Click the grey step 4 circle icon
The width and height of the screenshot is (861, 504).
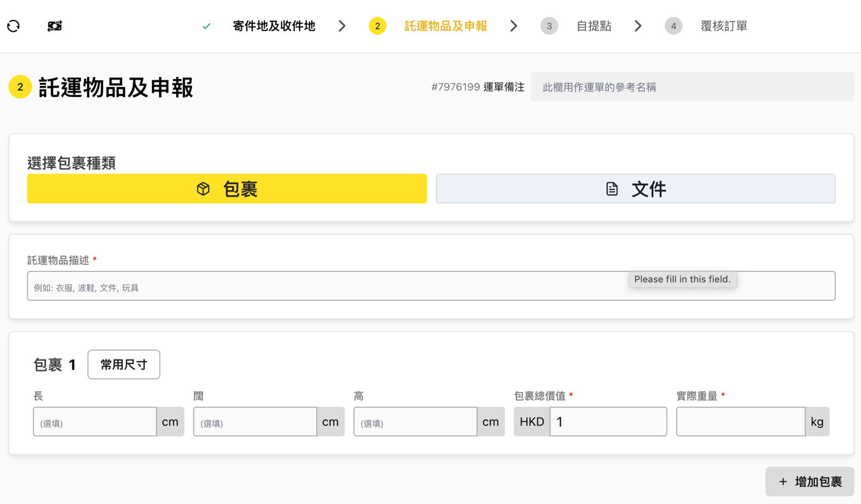coord(673,26)
